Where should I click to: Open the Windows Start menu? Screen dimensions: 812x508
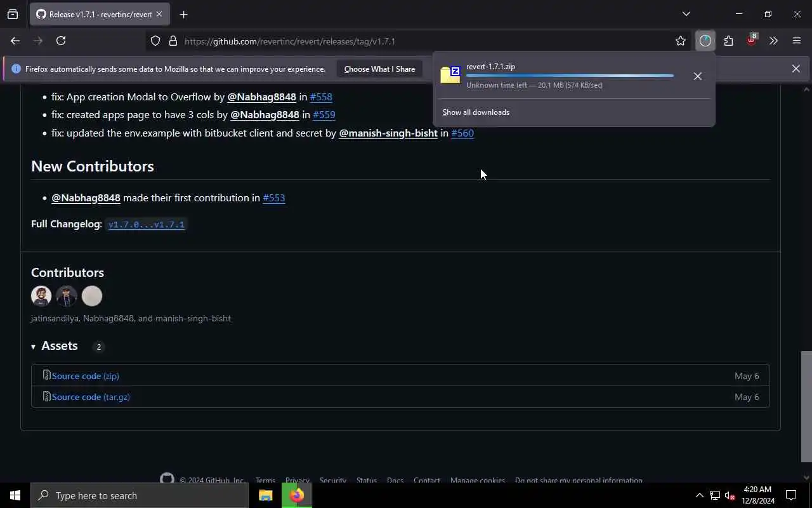tap(15, 495)
